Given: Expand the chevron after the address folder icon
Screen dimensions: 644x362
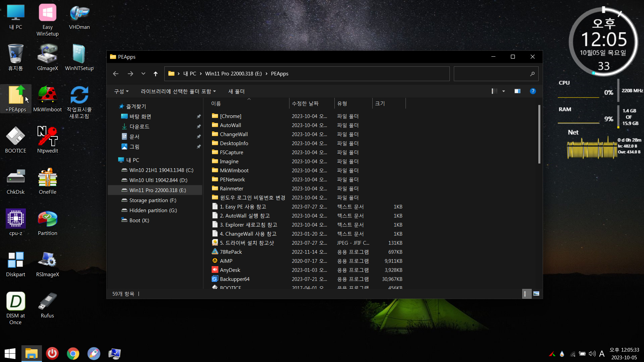Looking at the screenshot, I should click(x=179, y=74).
